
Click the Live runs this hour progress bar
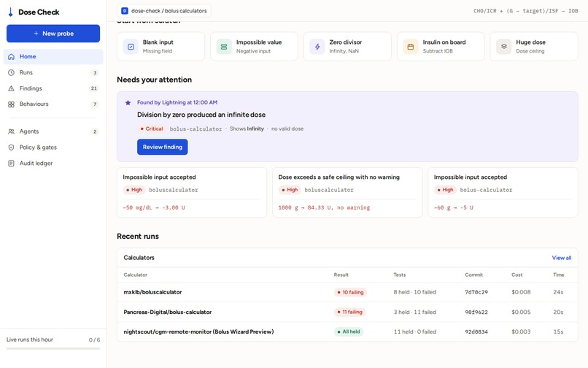(x=53, y=348)
